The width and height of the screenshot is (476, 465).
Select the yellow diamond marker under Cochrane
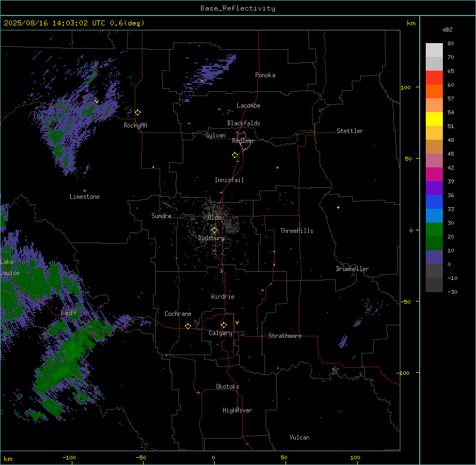point(188,326)
